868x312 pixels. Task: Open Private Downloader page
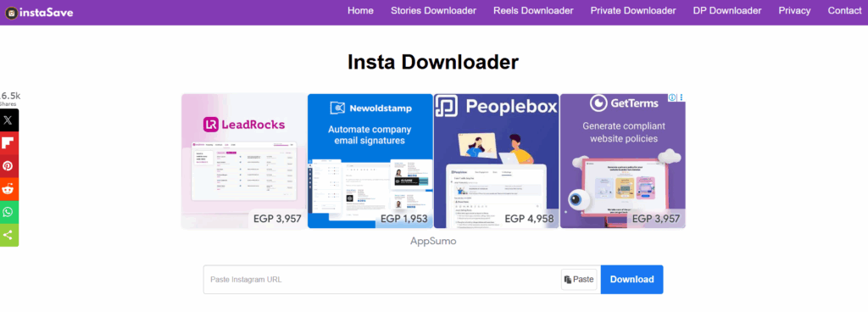633,10
